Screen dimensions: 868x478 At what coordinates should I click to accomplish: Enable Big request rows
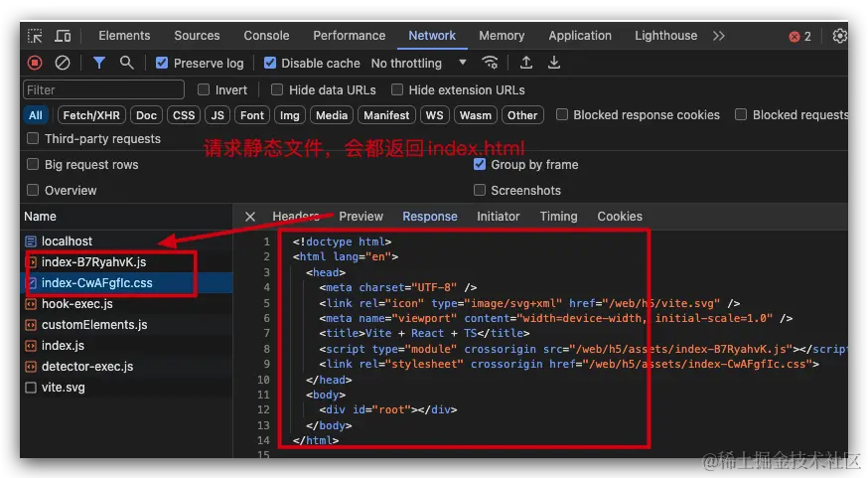pyautogui.click(x=33, y=165)
